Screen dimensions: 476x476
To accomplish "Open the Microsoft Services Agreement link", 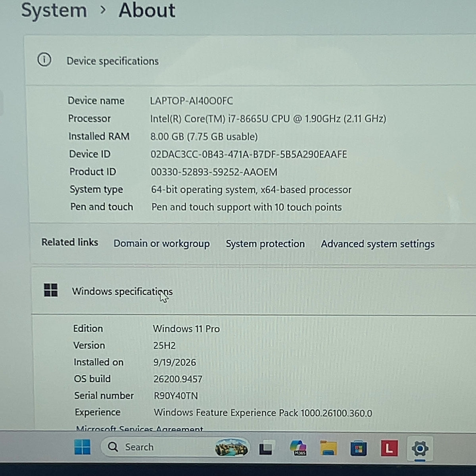I will click(139, 428).
